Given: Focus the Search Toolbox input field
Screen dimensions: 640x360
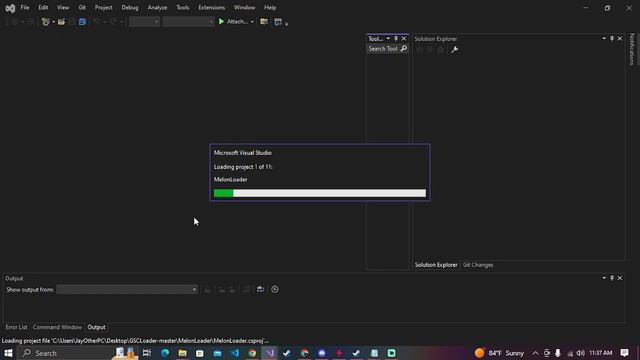Looking at the screenshot, I should [383, 49].
